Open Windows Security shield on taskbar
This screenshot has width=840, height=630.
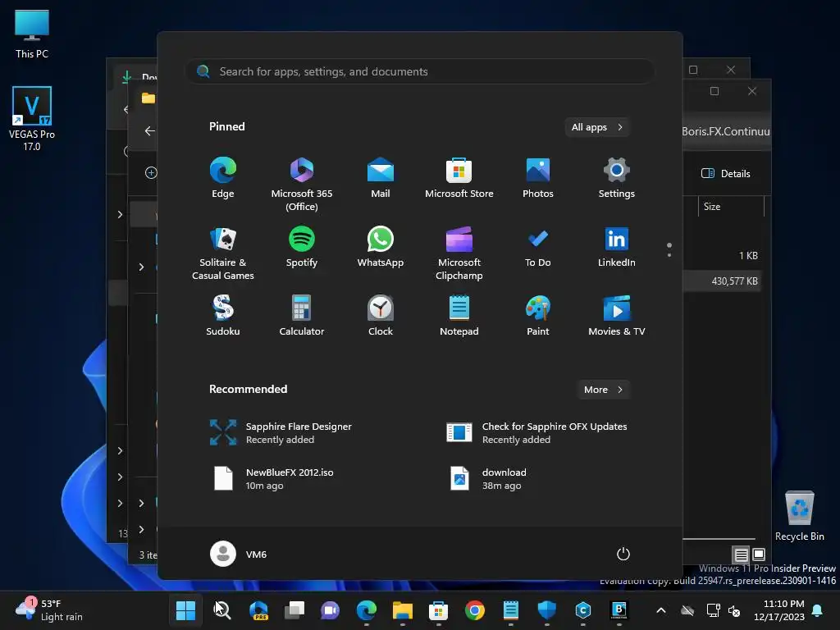pyautogui.click(x=547, y=610)
